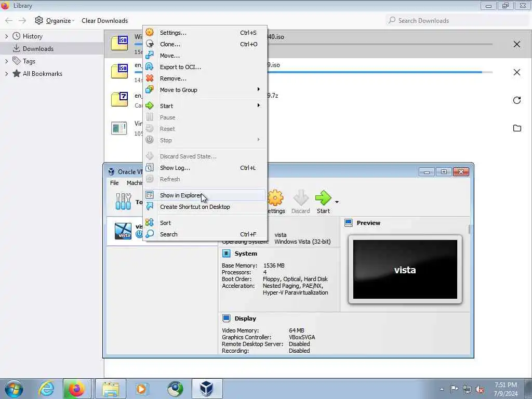Open Show Log... entry
The height and width of the screenshot is (399, 532).
[205, 168]
